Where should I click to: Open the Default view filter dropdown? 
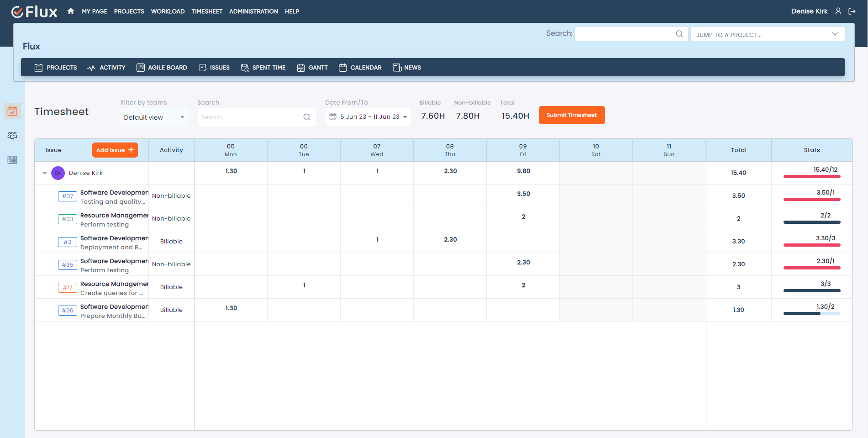coord(154,117)
